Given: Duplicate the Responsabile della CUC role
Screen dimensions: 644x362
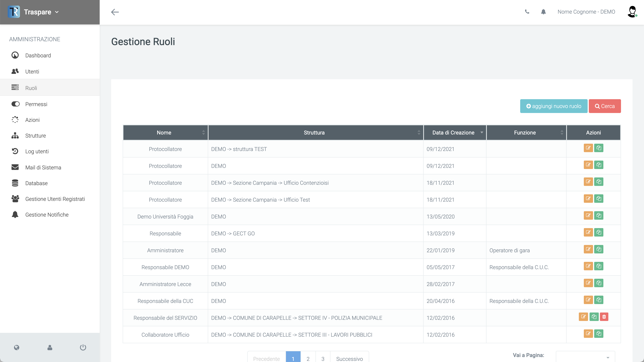Looking at the screenshot, I should point(599,300).
